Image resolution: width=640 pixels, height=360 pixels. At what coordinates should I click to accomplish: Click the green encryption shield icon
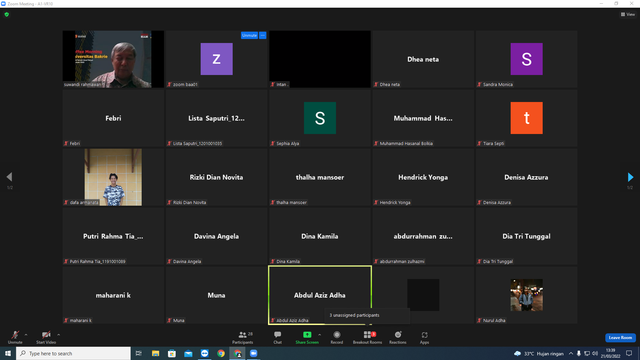pyautogui.click(x=7, y=14)
